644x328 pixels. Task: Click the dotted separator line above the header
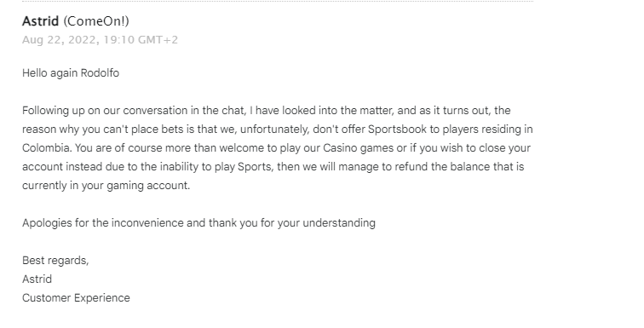(x=278, y=1)
